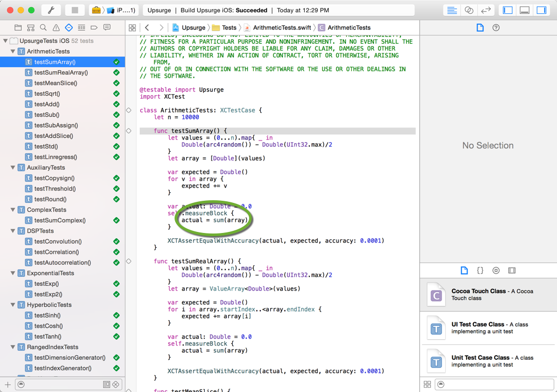The height and width of the screenshot is (392, 557).
Task: Switch to the Find navigator
Action: click(x=43, y=27)
